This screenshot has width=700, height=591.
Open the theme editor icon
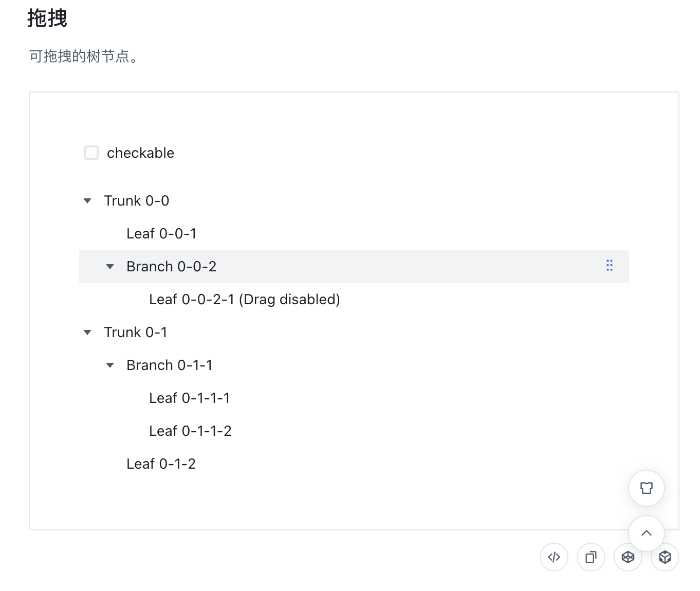point(646,488)
